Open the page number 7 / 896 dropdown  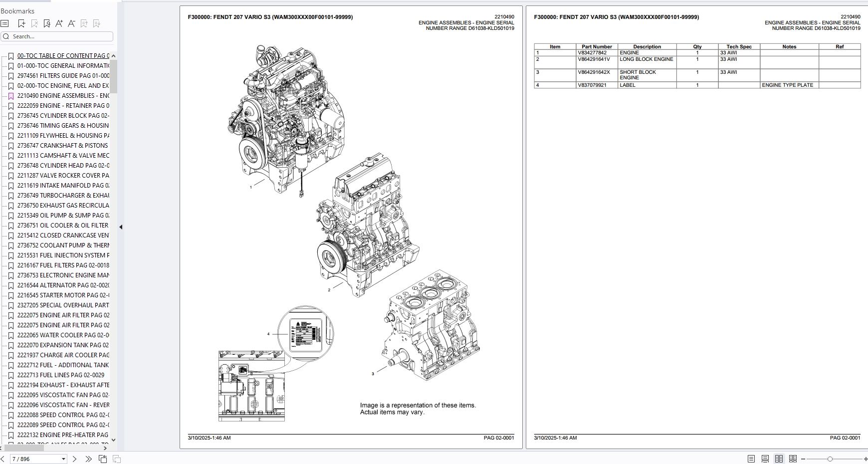(63, 459)
